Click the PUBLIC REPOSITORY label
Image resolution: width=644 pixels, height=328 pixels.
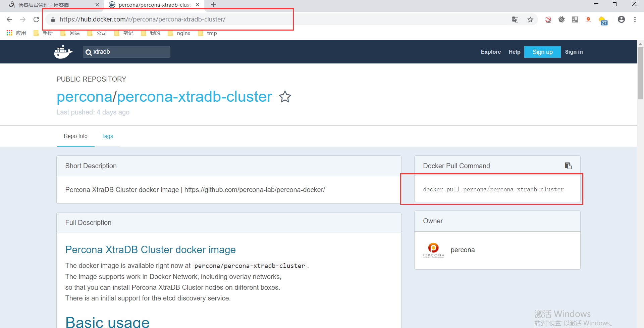pos(91,79)
